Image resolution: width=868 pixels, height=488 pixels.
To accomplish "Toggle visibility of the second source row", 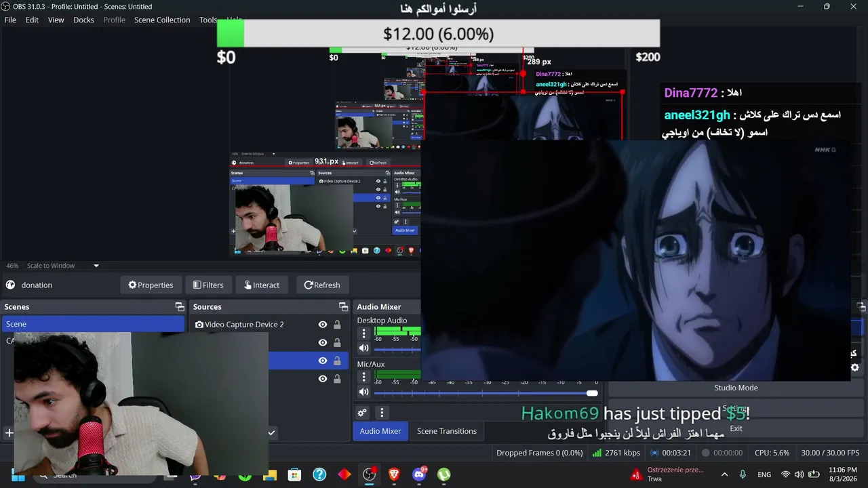I will [x=323, y=342].
